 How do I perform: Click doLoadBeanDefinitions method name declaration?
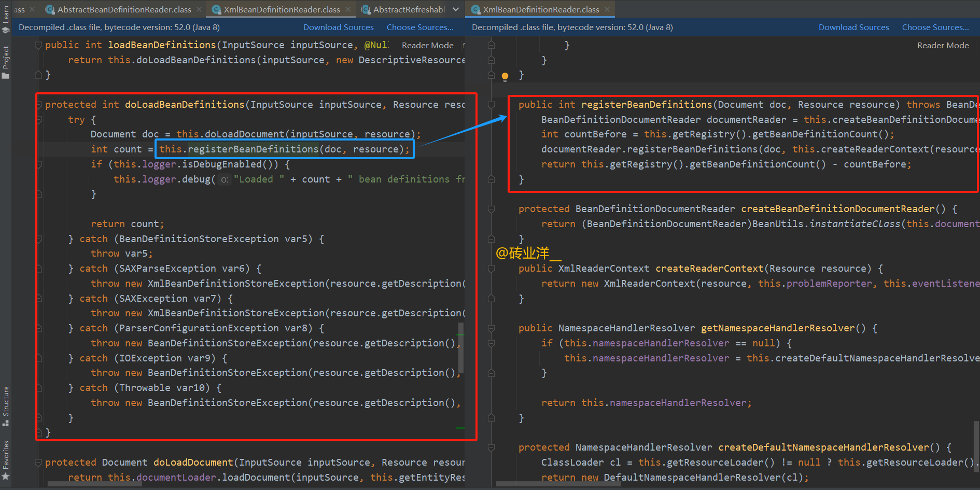pos(185,105)
